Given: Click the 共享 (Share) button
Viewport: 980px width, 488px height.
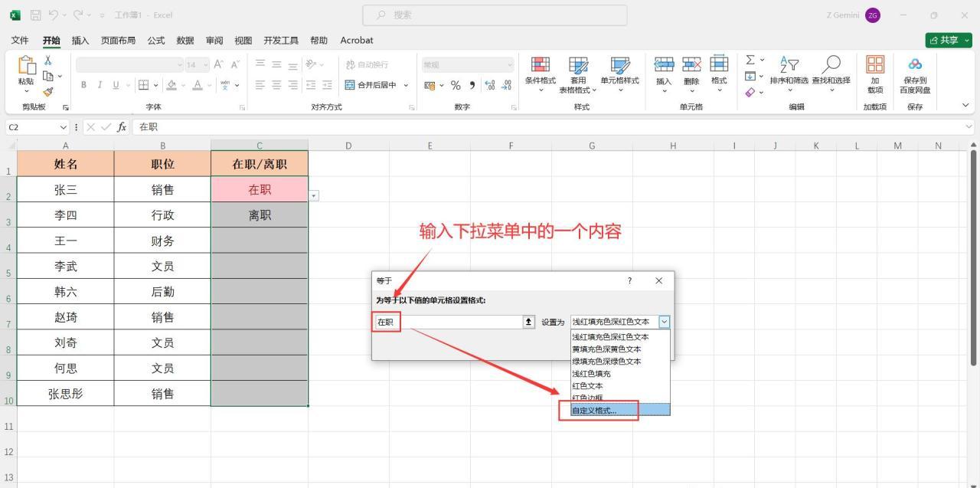Looking at the screenshot, I should pyautogui.click(x=949, y=41).
